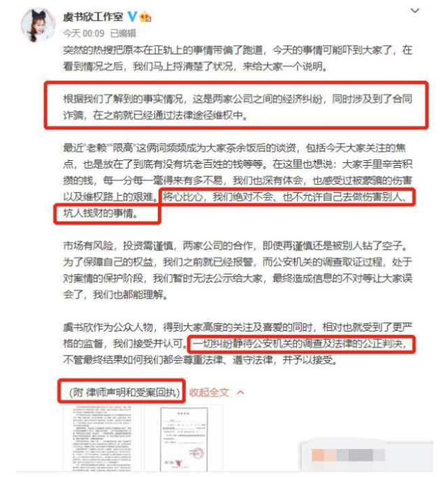Click the upward caret beside 收起全文

click(x=240, y=392)
